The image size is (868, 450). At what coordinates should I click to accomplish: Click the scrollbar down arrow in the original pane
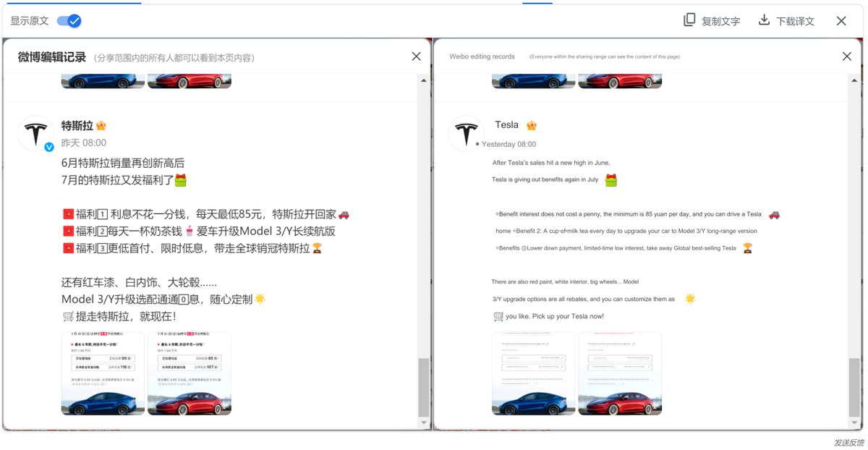pos(424,423)
